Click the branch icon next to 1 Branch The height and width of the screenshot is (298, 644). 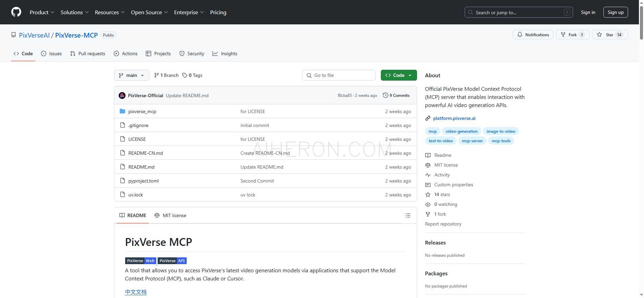pyautogui.click(x=156, y=75)
